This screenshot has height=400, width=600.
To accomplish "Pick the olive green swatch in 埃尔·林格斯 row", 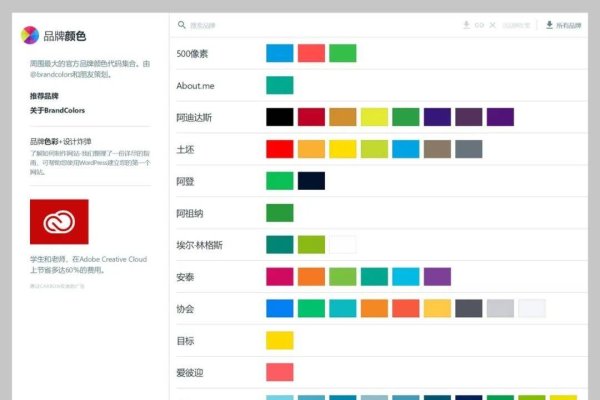I will (311, 245).
